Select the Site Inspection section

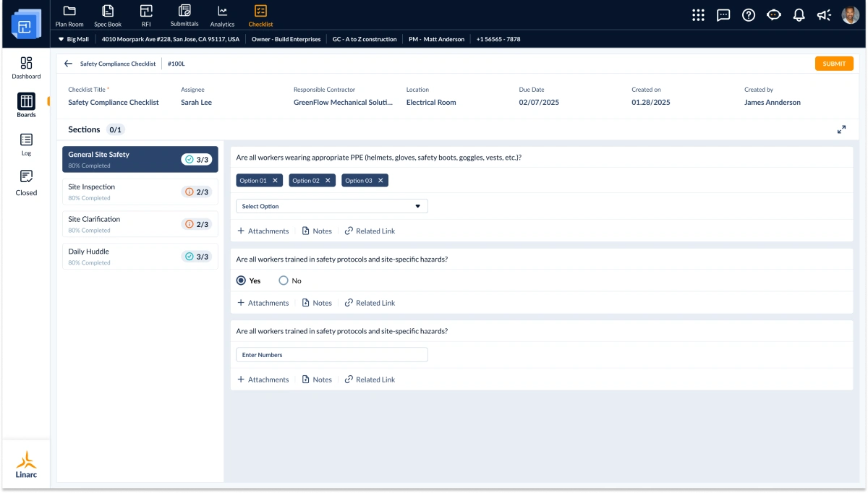pos(140,192)
